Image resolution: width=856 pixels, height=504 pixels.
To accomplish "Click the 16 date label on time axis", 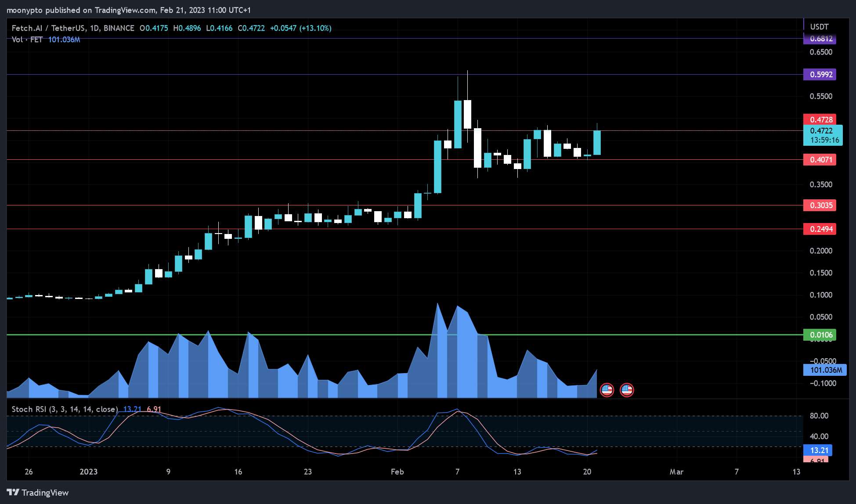I will click(x=238, y=472).
